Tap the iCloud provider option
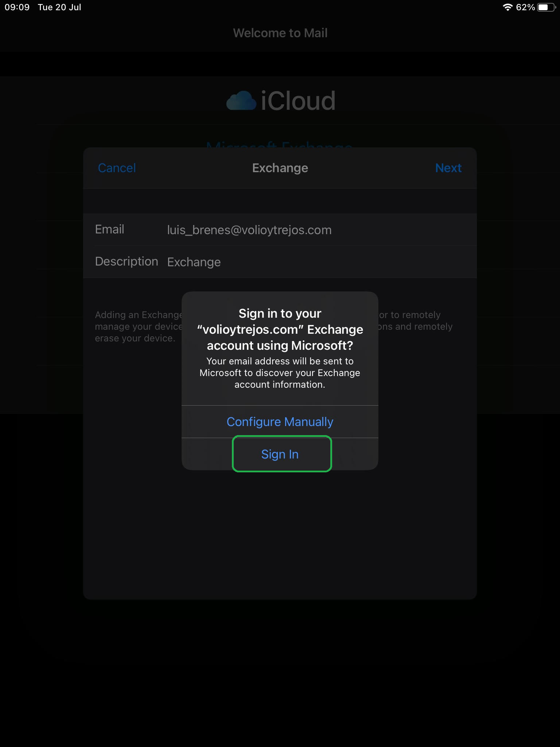 click(x=280, y=101)
